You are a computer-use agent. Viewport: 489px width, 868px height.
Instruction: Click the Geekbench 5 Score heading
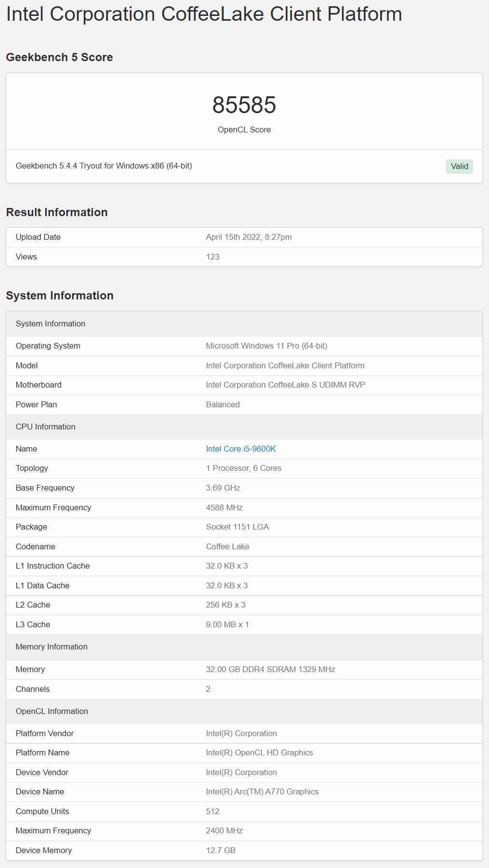coord(59,57)
